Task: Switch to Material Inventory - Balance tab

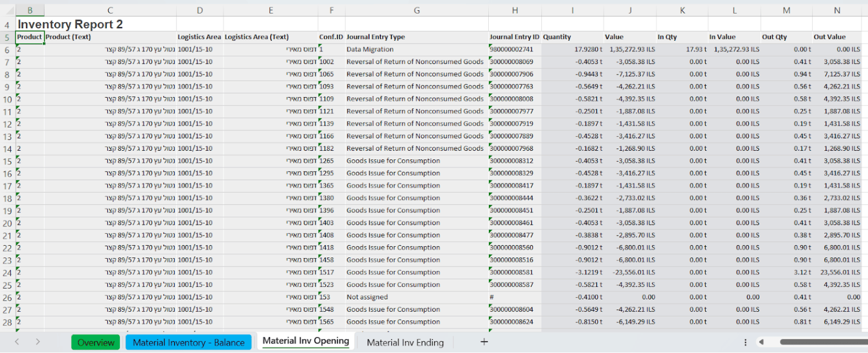Action: (188, 342)
